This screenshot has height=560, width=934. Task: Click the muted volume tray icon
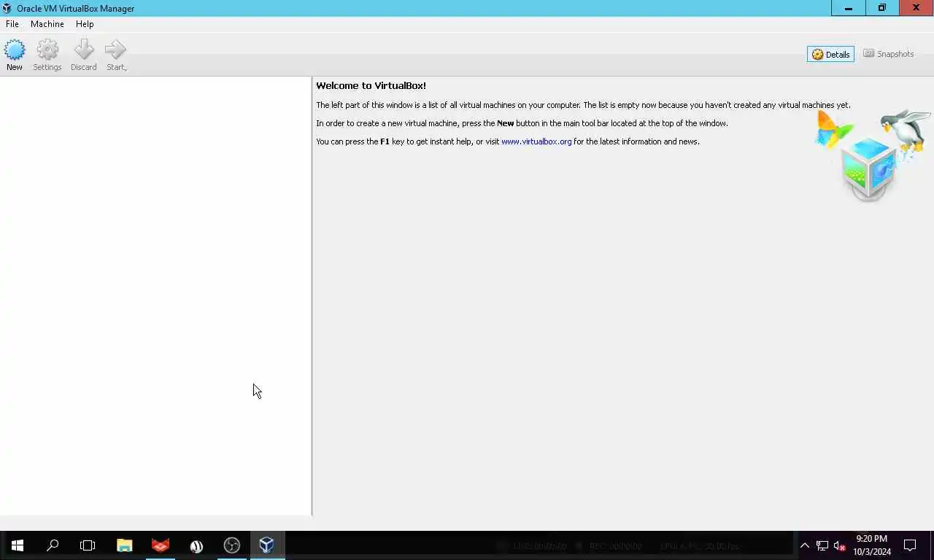pyautogui.click(x=840, y=545)
